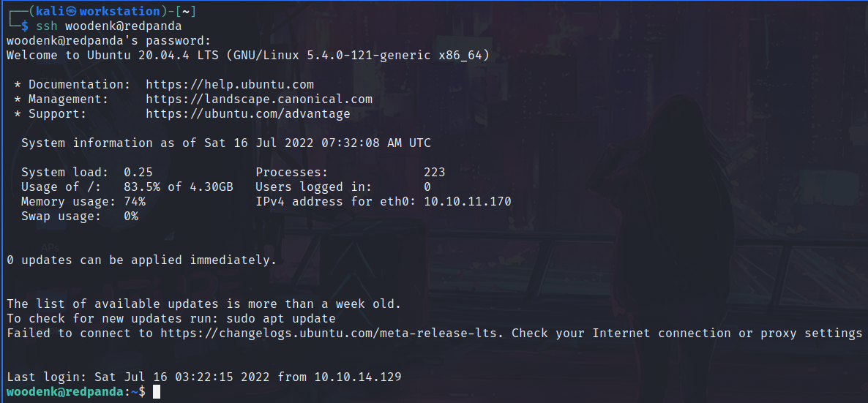The image size is (868, 403).
Task: Click the Memory usage 74% value
Action: (x=135, y=202)
